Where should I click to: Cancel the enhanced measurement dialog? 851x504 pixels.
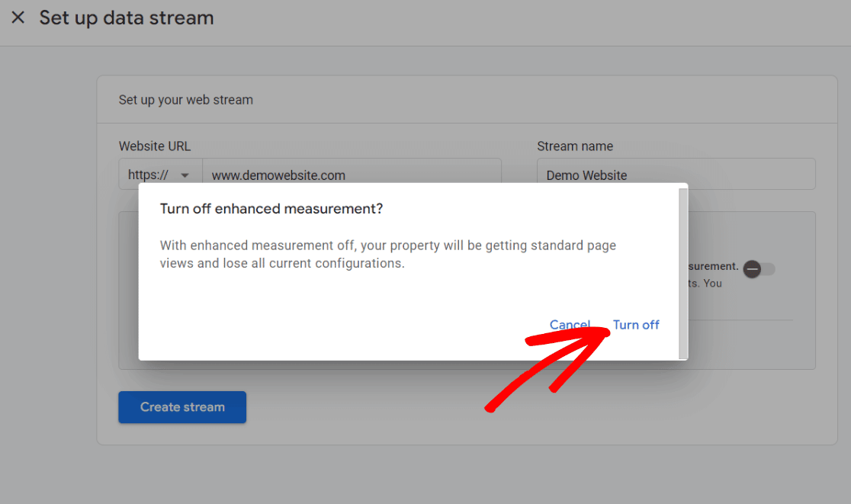(x=570, y=324)
